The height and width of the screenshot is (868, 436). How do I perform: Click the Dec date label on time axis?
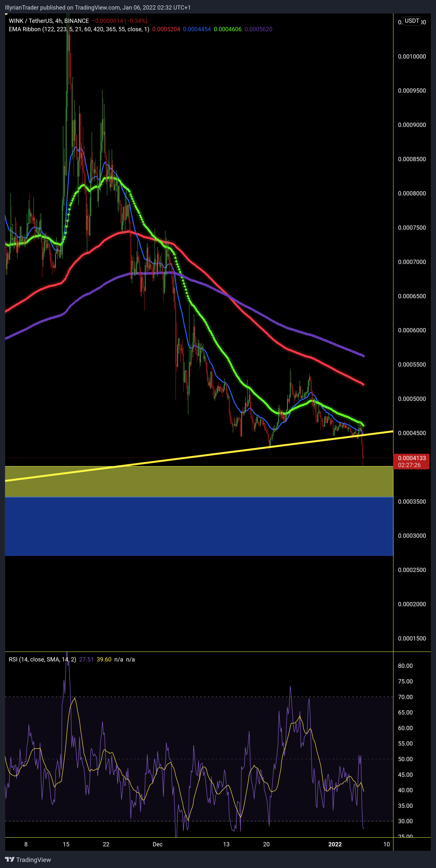[x=158, y=844]
